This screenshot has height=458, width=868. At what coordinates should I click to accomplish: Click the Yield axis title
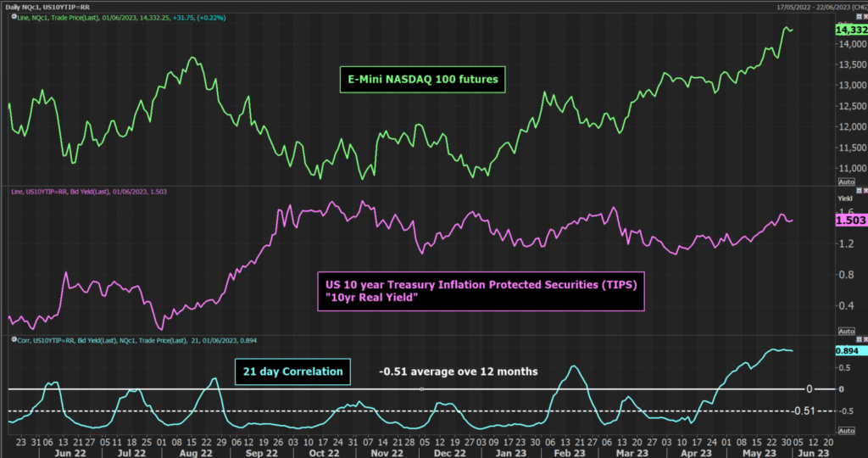point(845,198)
